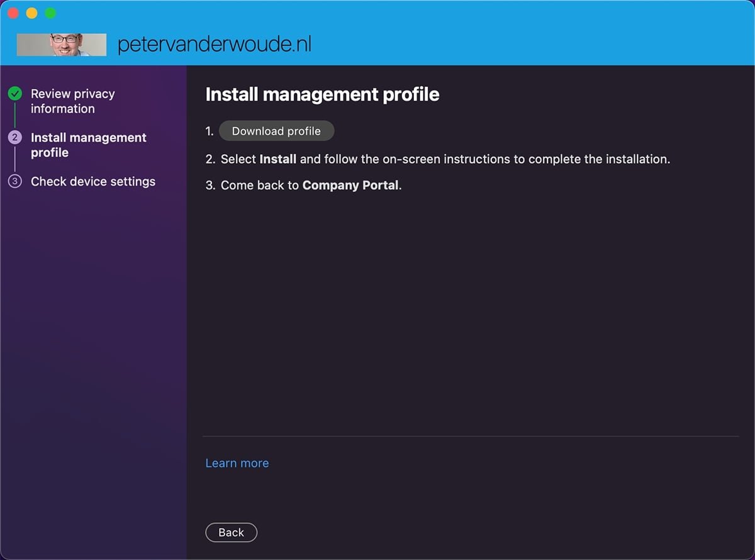The image size is (755, 560).
Task: Click the horizontal divider above Learn more
Action: pyautogui.click(x=472, y=434)
